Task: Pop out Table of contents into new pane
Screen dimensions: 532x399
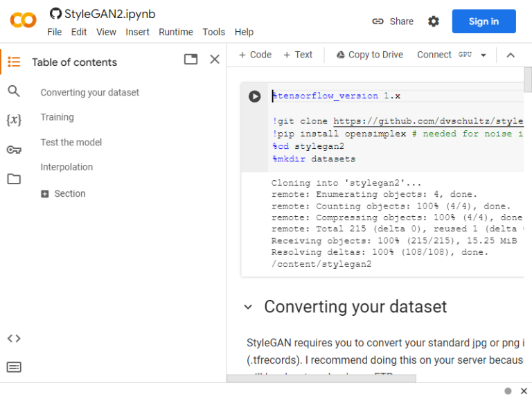Action: coord(190,59)
